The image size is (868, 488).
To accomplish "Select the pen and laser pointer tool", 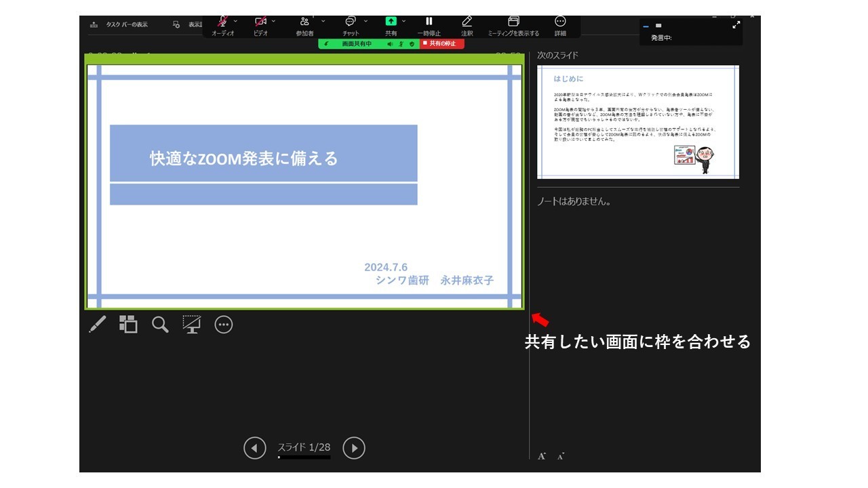I will [x=97, y=325].
